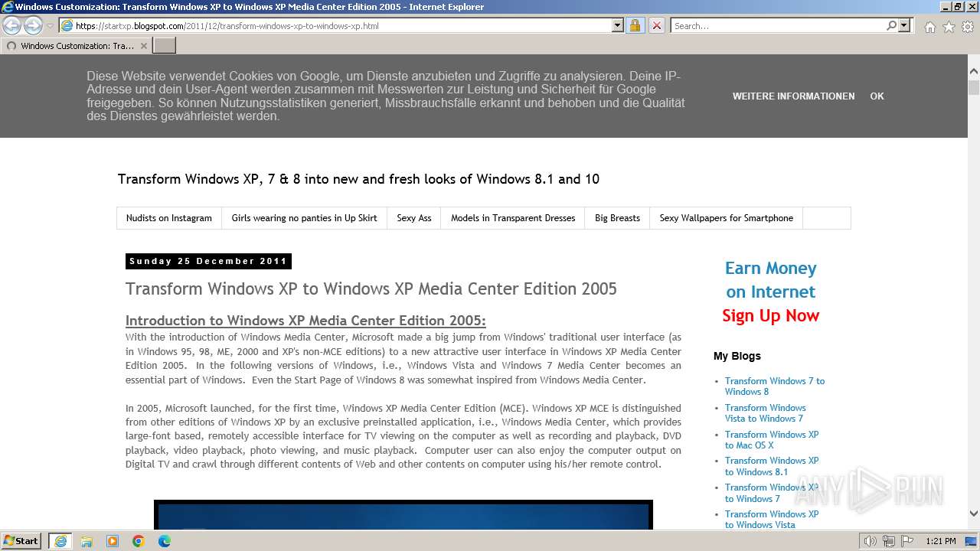The image size is (980, 551).
Task: Click the Introduction to Windows XP Media Center heading
Action: [x=305, y=321]
